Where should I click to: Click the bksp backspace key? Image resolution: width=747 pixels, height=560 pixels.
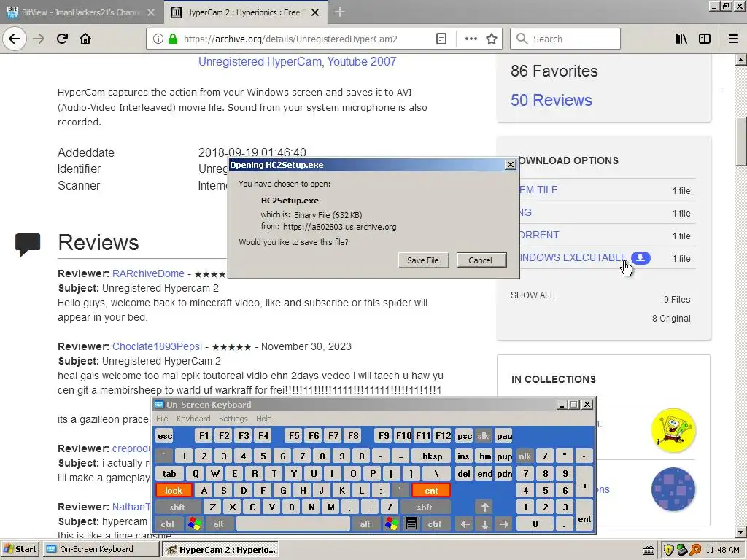coord(432,456)
